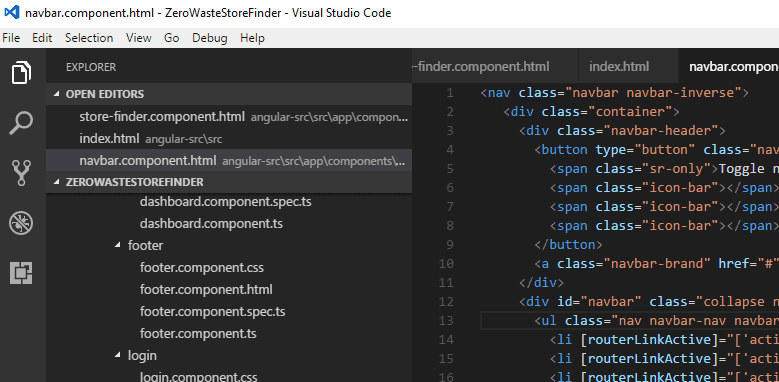Click the sr-only span line
This screenshot has width=779, height=382.
click(664, 169)
